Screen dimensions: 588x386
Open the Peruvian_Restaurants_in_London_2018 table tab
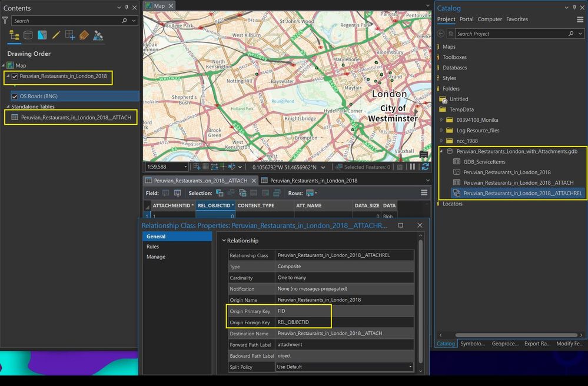(x=313, y=181)
